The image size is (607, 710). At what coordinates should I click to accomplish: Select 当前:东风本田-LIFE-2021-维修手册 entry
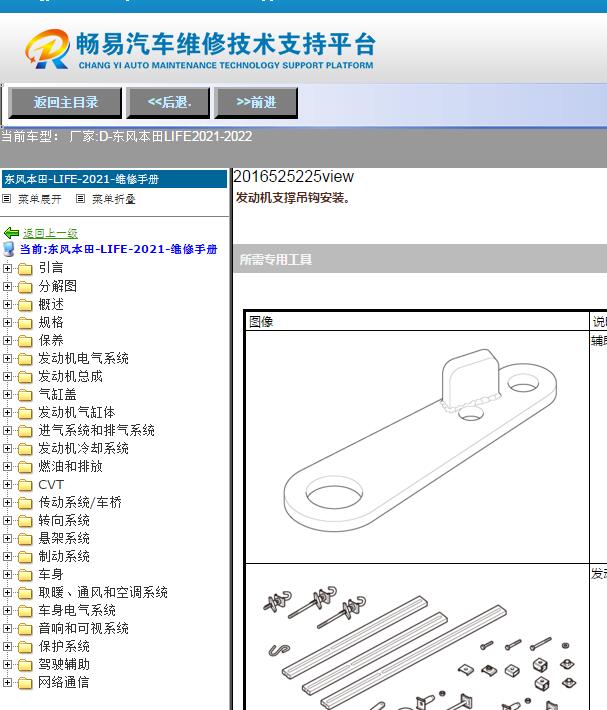coord(119,249)
